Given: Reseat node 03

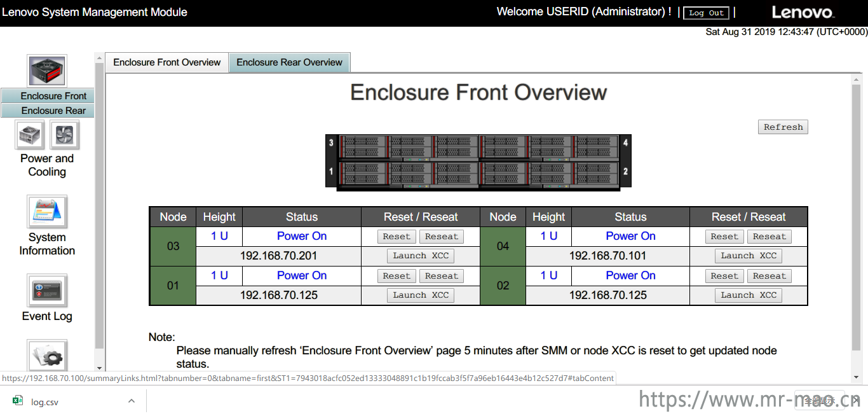Looking at the screenshot, I should click(442, 237).
